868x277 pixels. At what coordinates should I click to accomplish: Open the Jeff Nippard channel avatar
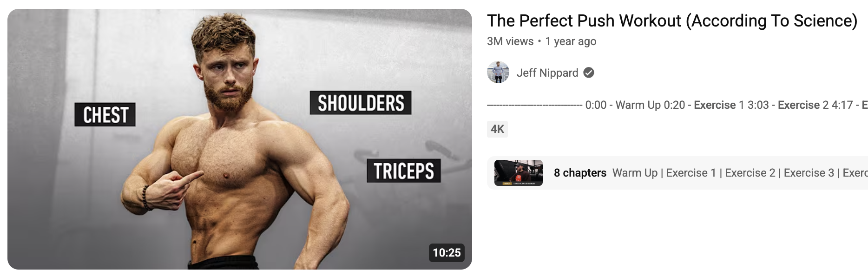pos(498,72)
